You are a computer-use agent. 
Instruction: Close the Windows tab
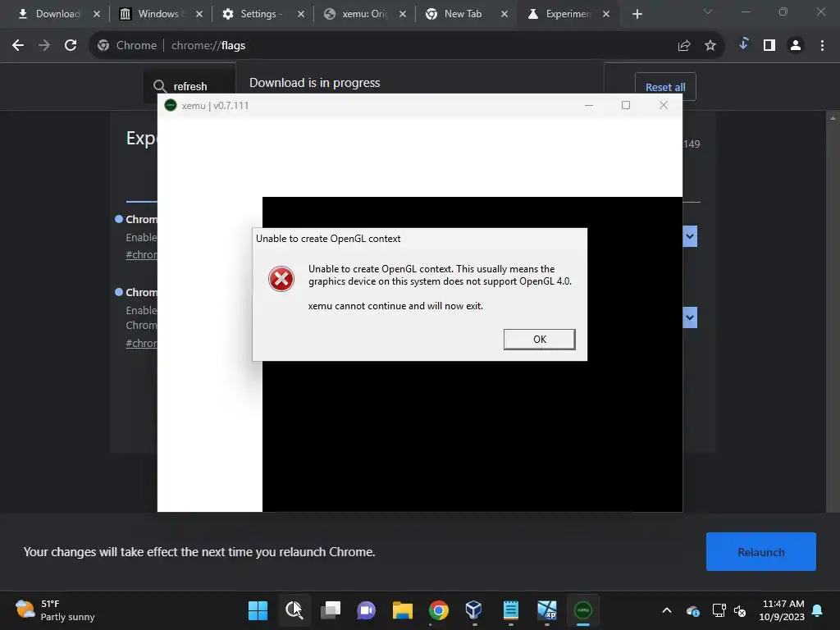point(199,14)
